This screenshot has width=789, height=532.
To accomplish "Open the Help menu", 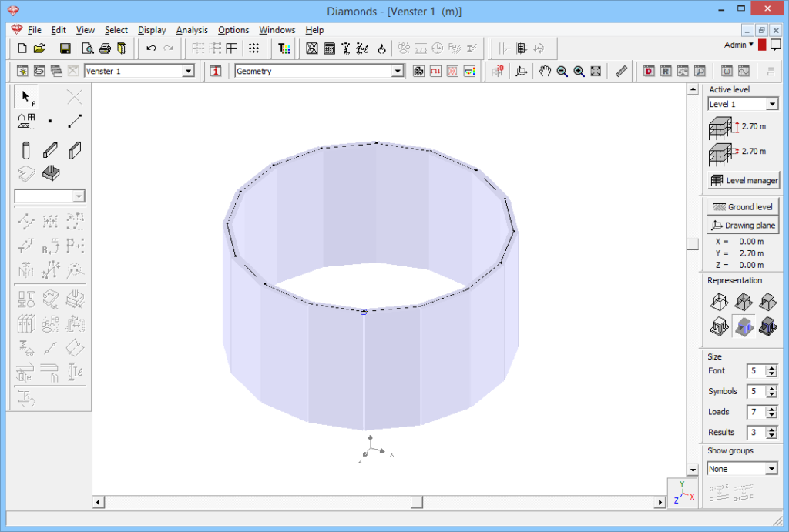I will [x=314, y=30].
